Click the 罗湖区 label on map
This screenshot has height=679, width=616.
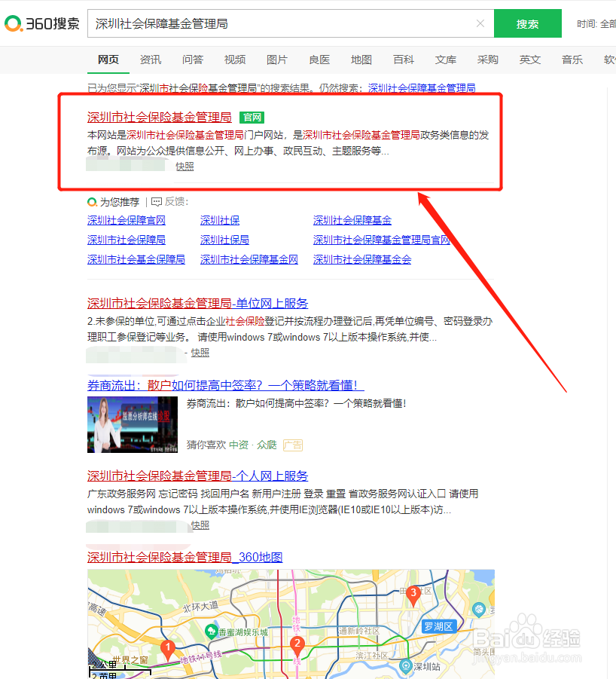[438, 626]
